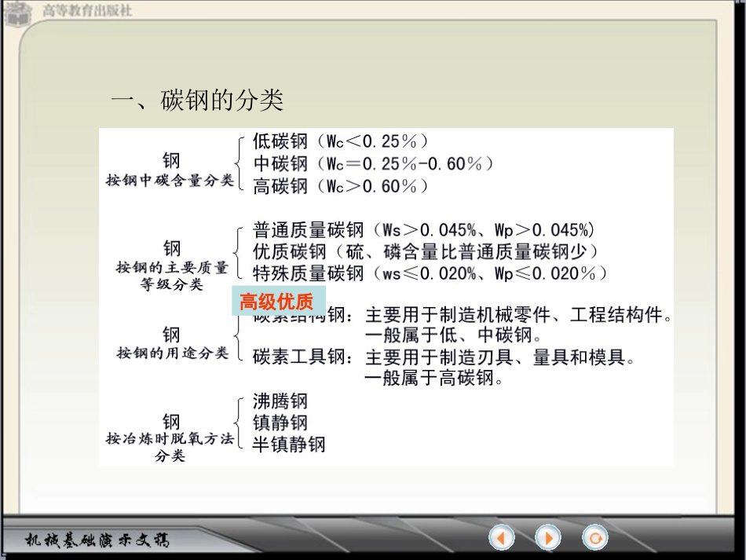Select the line 低碳钢（Wc<0.25%）

pyautogui.click(x=341, y=141)
